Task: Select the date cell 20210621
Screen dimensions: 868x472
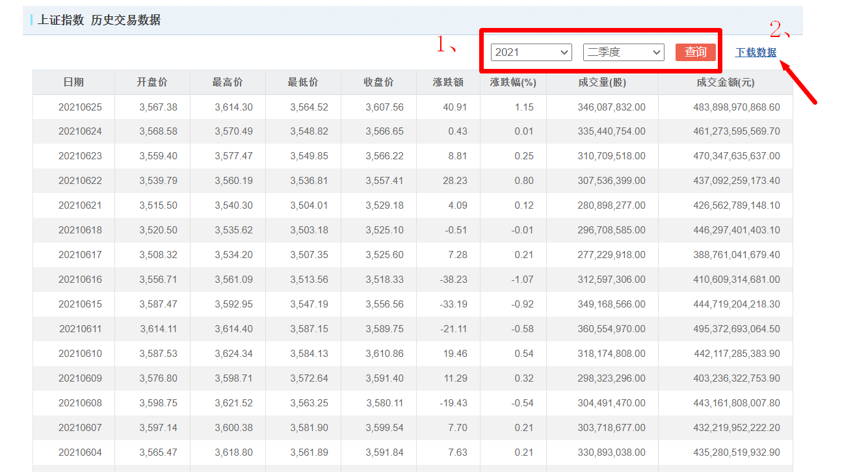Action: 80,206
